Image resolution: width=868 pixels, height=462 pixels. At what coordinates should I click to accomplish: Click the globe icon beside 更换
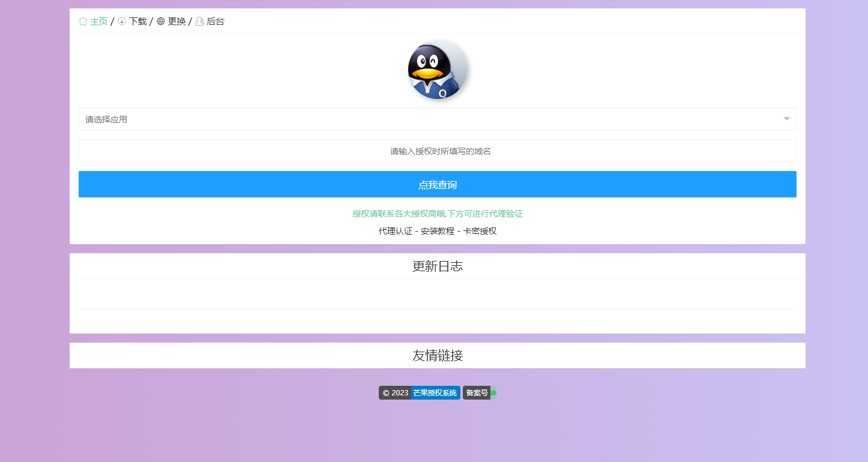[x=161, y=22]
